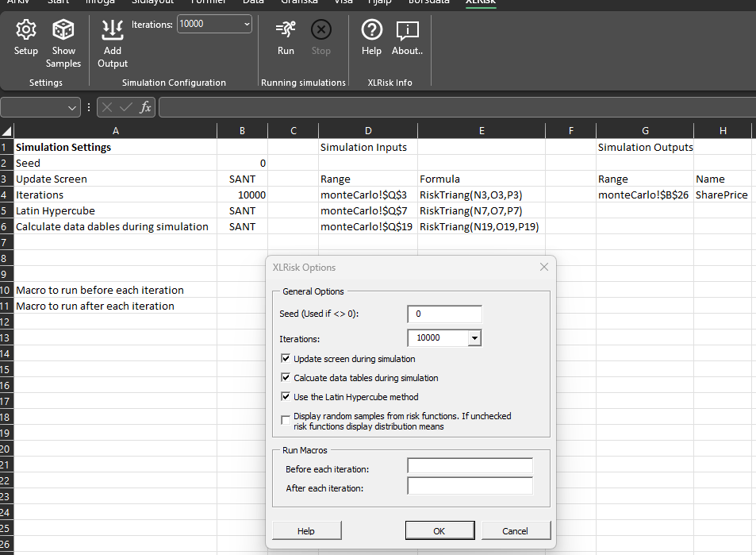Click the formula bar confirm checkmark icon
The height and width of the screenshot is (555, 756).
(126, 107)
